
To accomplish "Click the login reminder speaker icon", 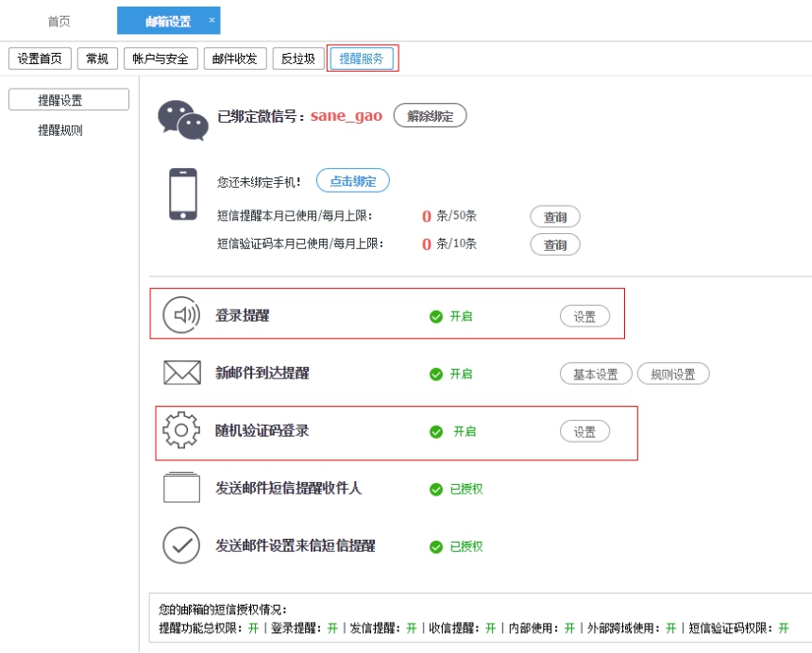I will [181, 315].
